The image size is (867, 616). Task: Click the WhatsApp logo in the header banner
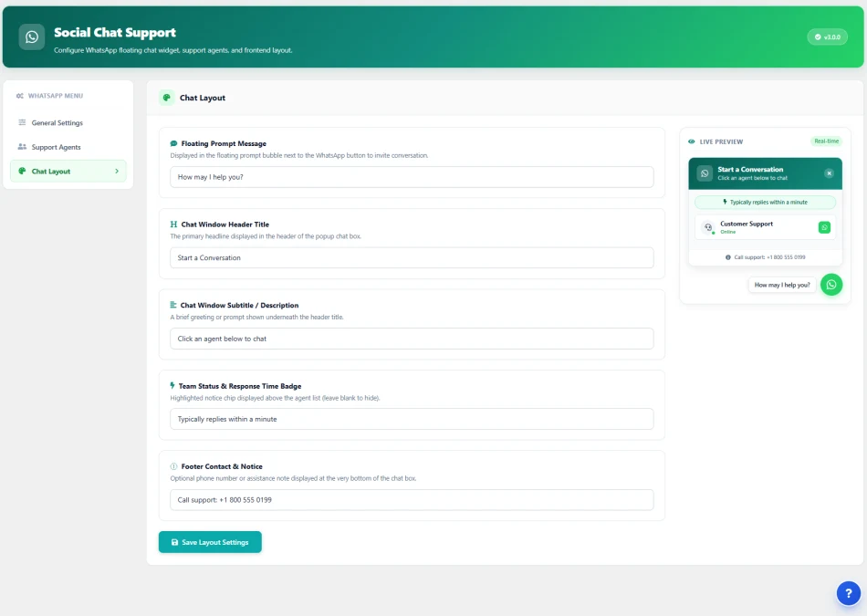(32, 37)
